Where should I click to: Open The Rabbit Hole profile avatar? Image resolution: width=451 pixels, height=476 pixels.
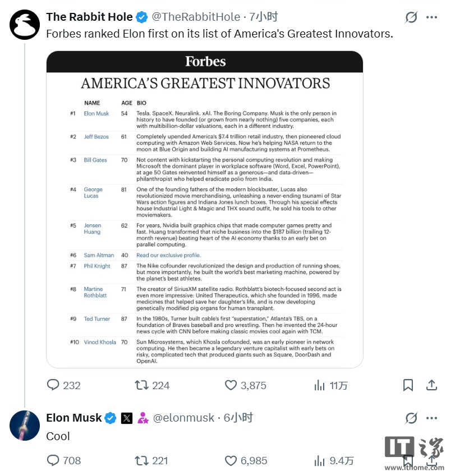click(x=25, y=24)
